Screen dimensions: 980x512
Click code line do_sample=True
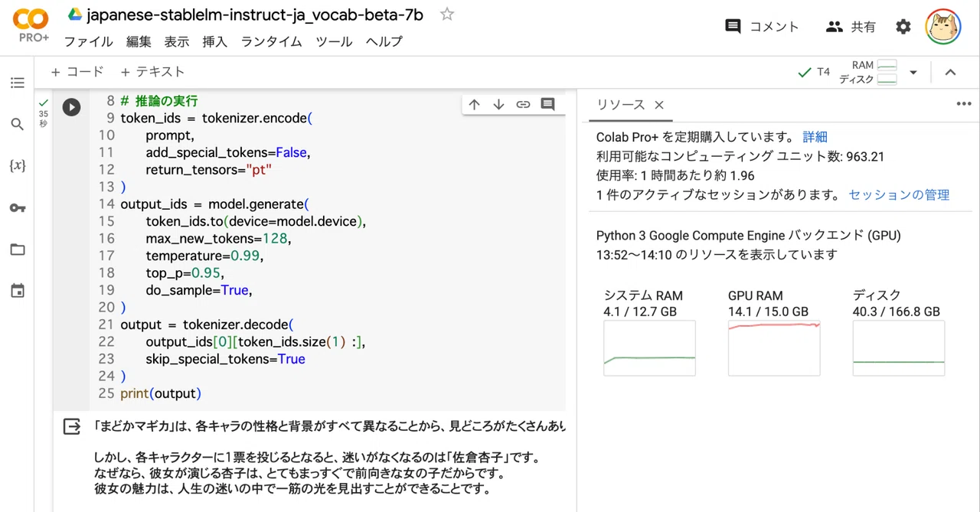pyautogui.click(x=198, y=290)
